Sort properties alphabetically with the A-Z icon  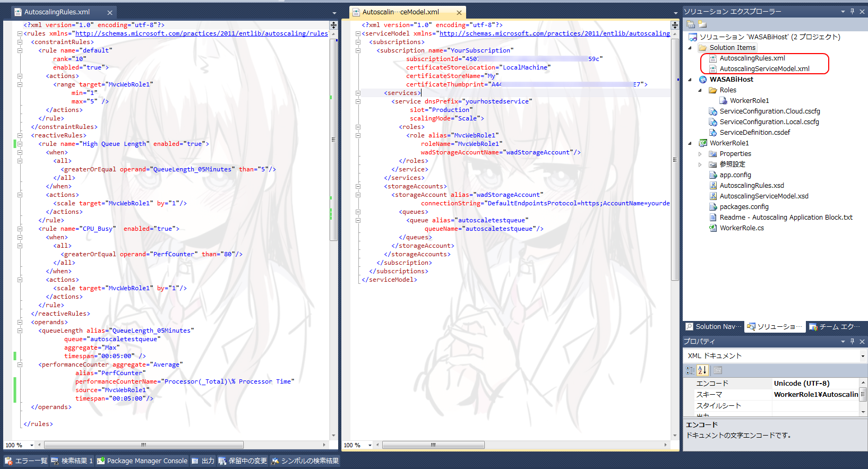[x=702, y=370]
